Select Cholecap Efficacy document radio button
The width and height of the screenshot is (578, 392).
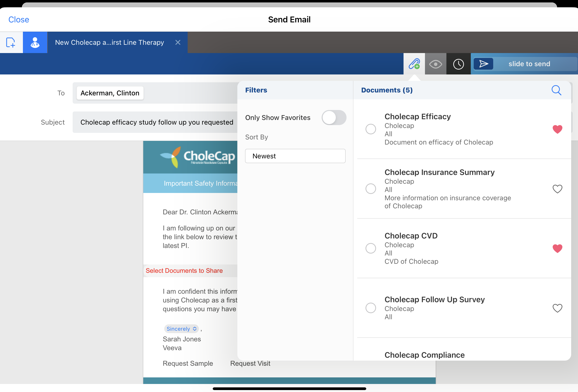pos(371,129)
